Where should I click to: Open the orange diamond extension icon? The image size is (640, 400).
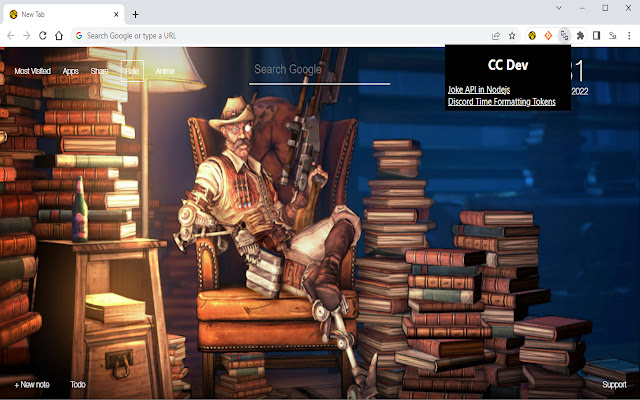click(548, 36)
